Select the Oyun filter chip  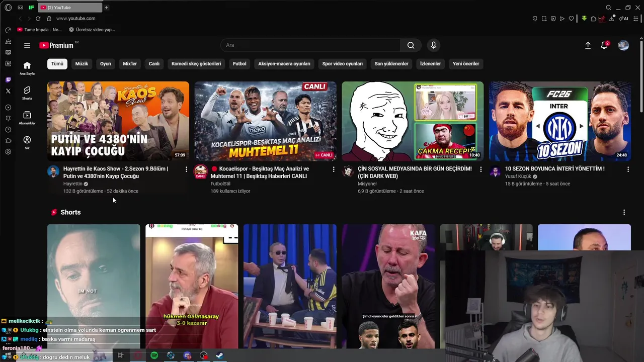105,64
